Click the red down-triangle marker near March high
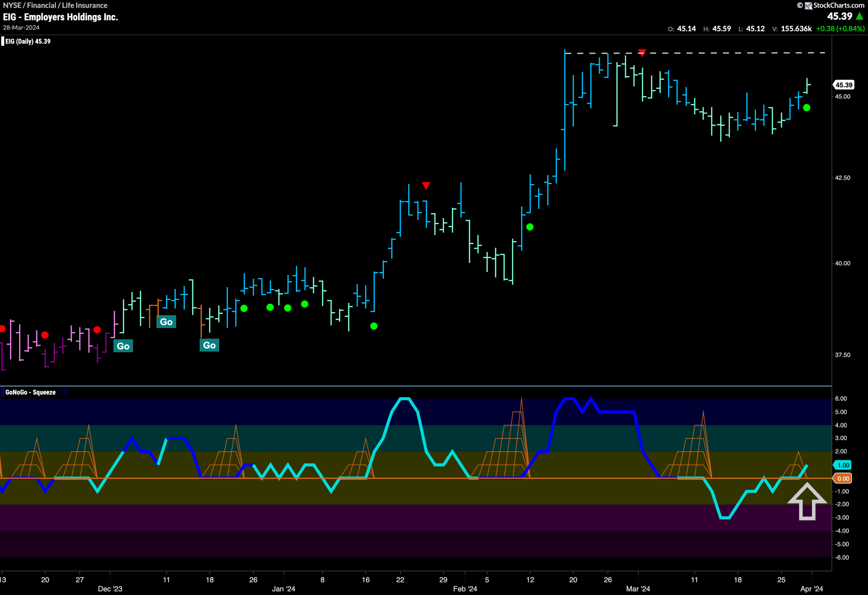868x595 pixels. click(642, 53)
